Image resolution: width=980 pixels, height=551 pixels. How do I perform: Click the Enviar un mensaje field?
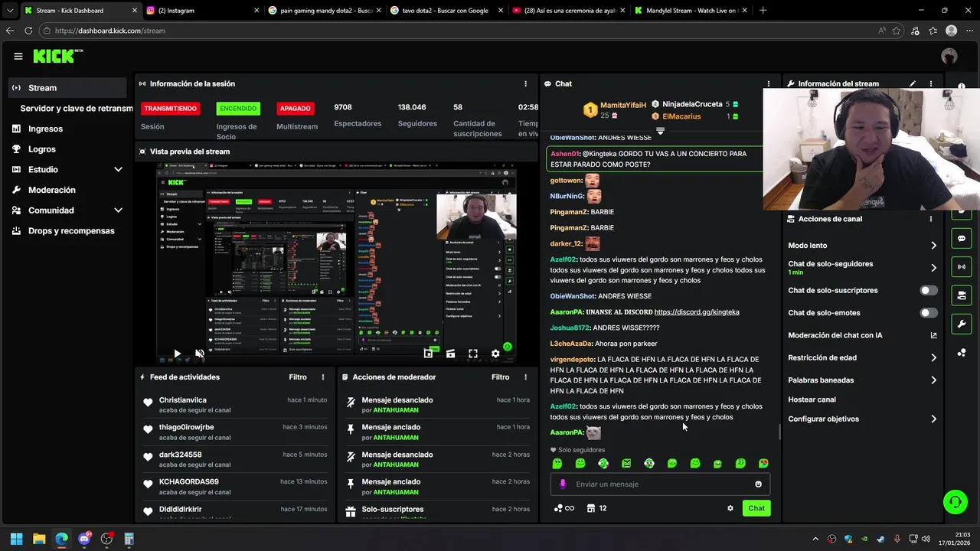(x=660, y=484)
